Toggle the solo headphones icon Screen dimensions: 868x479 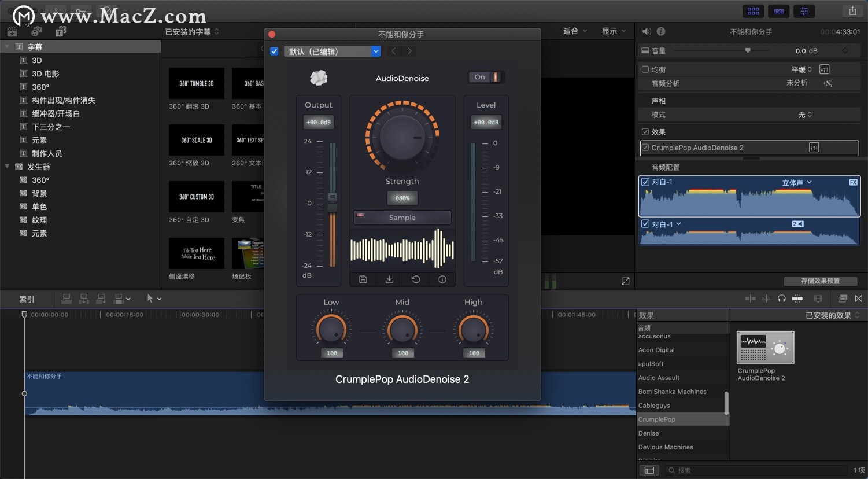(782, 299)
